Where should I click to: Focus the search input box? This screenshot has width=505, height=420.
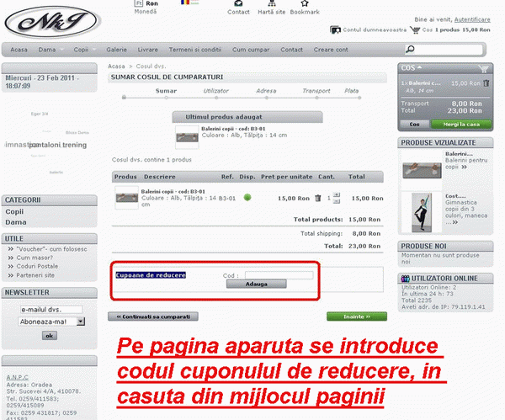(449, 50)
